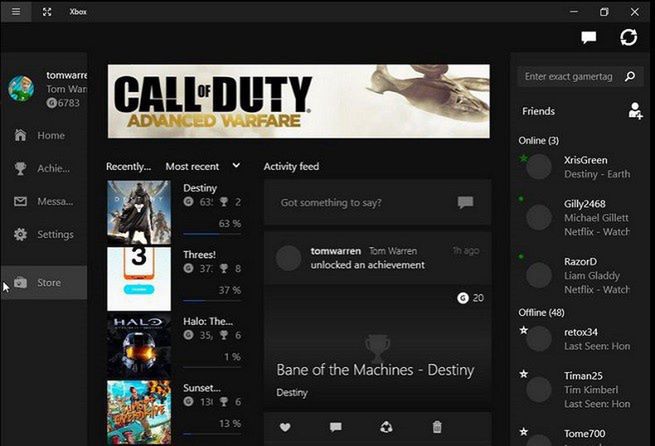The width and height of the screenshot is (655, 446).
Task: Click the gamerscore 20 badge icon
Action: [x=462, y=298]
